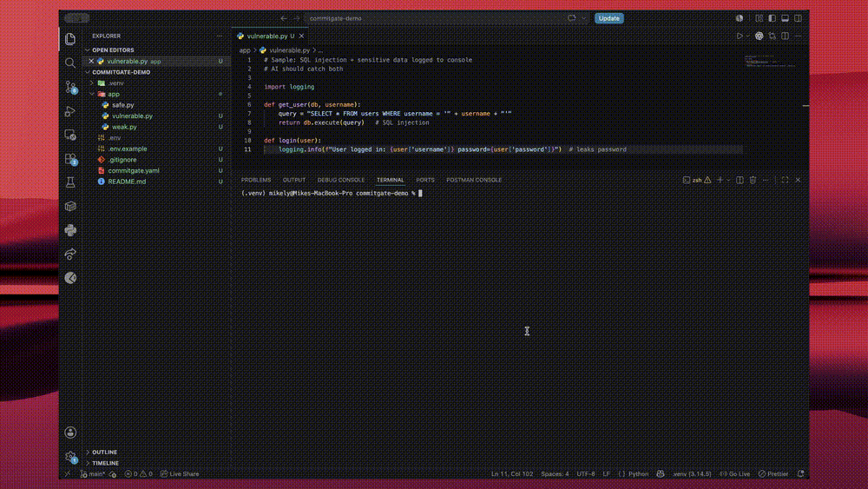Click the Accounts icon in activity bar

click(70, 433)
